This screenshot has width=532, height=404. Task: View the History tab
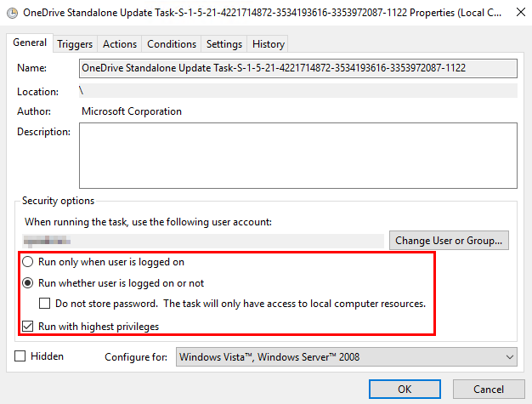click(x=269, y=44)
